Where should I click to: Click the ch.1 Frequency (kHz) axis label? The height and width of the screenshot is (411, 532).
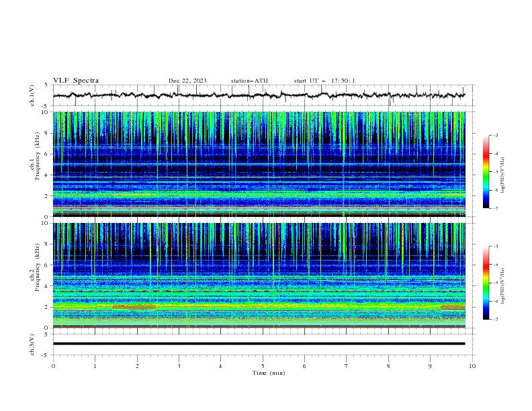pyautogui.click(x=35, y=156)
